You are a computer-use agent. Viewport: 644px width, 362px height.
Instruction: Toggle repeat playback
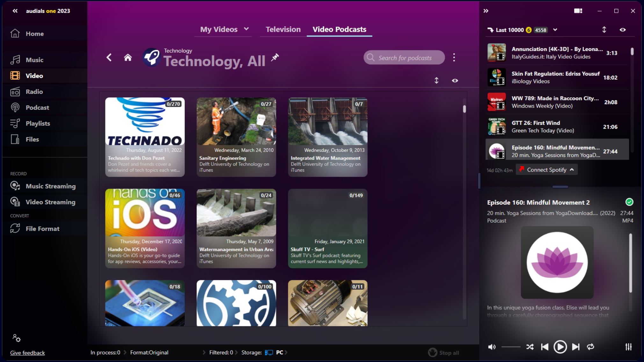click(x=590, y=347)
